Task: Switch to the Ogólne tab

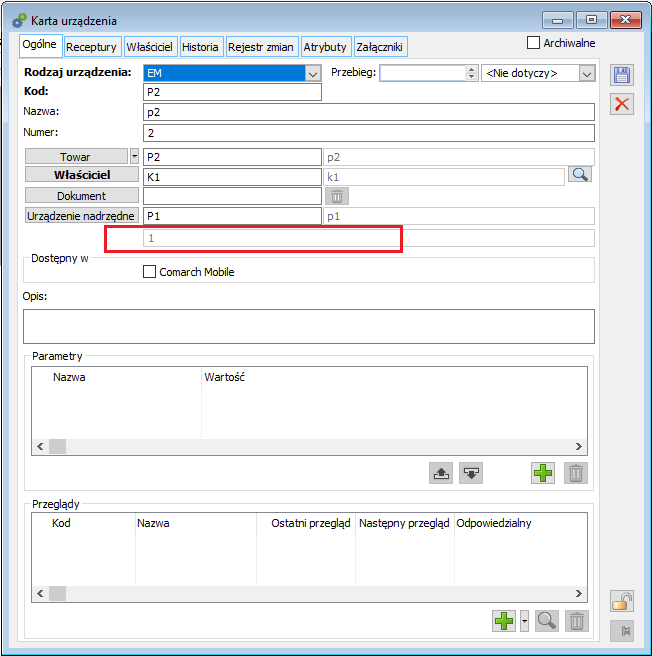Action: pyautogui.click(x=40, y=45)
